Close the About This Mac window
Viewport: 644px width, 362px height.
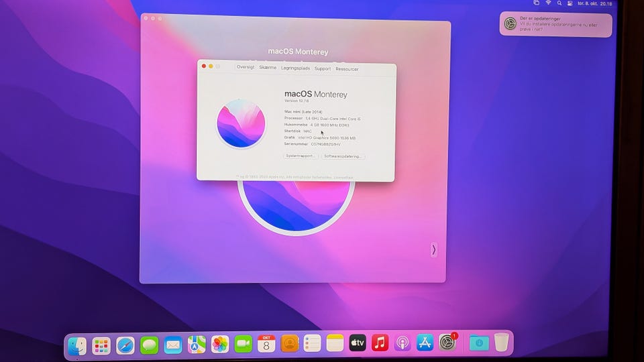pyautogui.click(x=204, y=66)
